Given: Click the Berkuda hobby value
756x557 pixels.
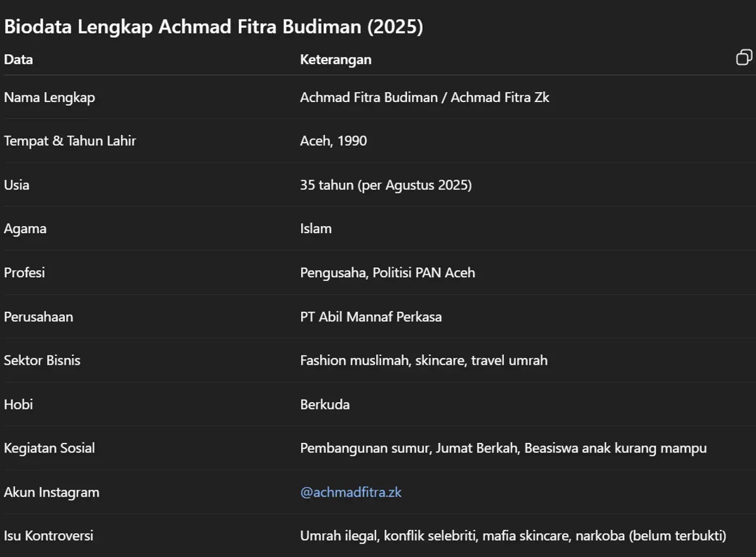Looking at the screenshot, I should click(325, 405).
